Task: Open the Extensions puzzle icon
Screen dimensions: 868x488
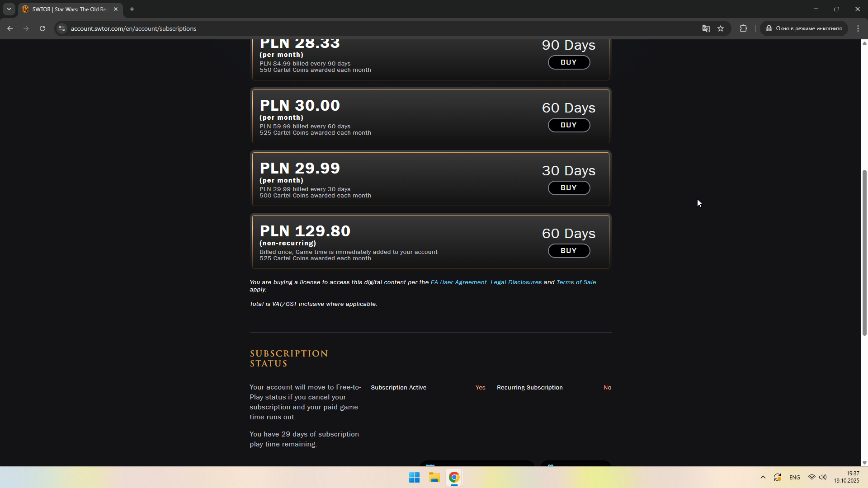Action: pos(743,28)
